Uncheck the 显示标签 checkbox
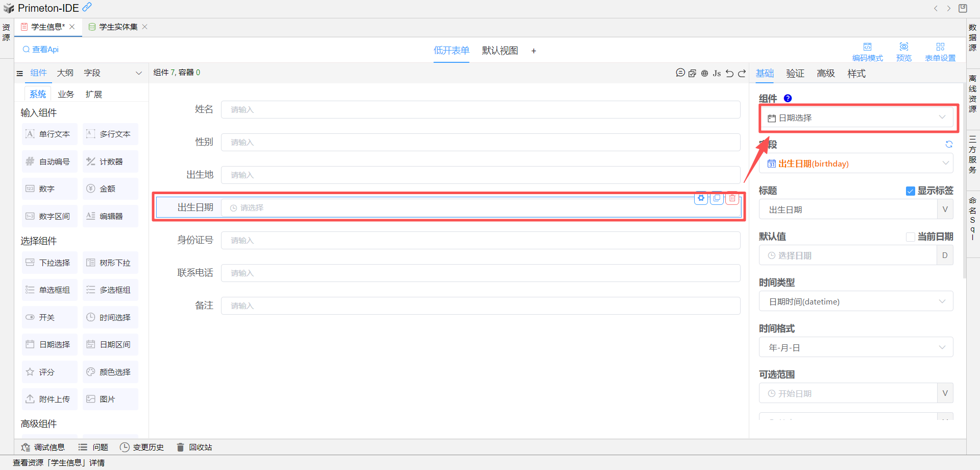Viewport: 980px width, 470px height. click(x=910, y=191)
